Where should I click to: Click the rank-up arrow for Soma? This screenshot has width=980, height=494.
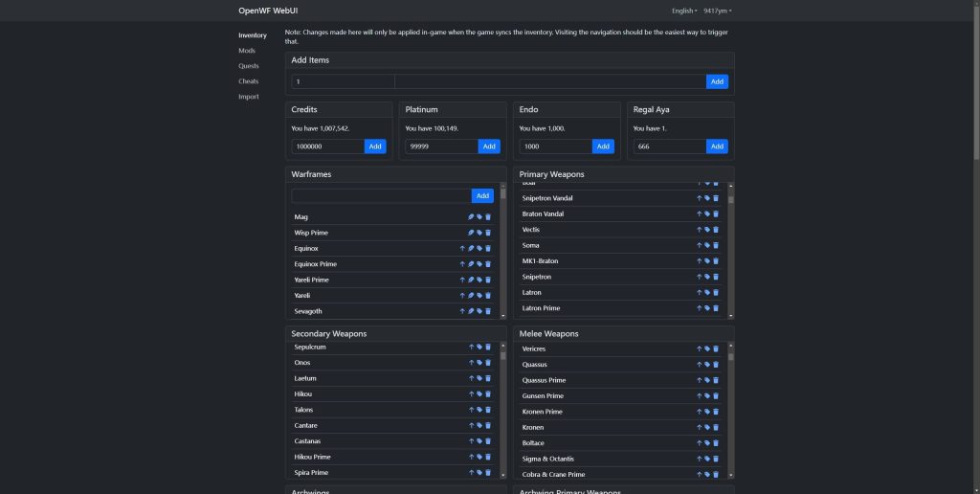(699, 245)
